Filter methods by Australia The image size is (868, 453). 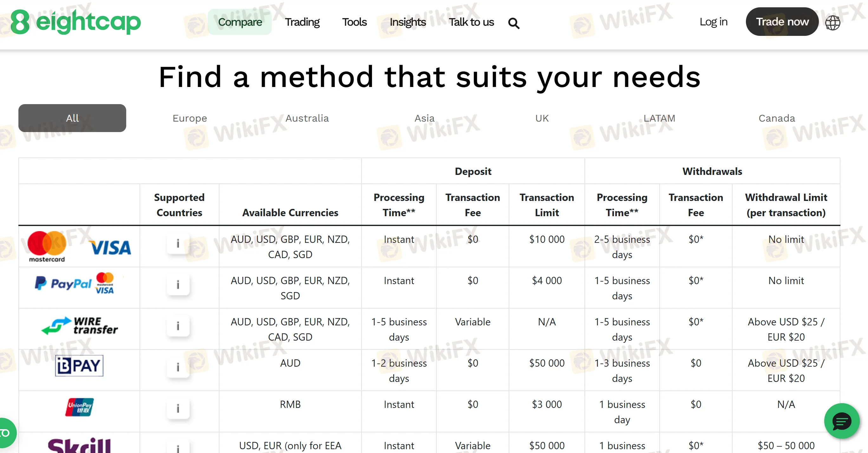307,118
